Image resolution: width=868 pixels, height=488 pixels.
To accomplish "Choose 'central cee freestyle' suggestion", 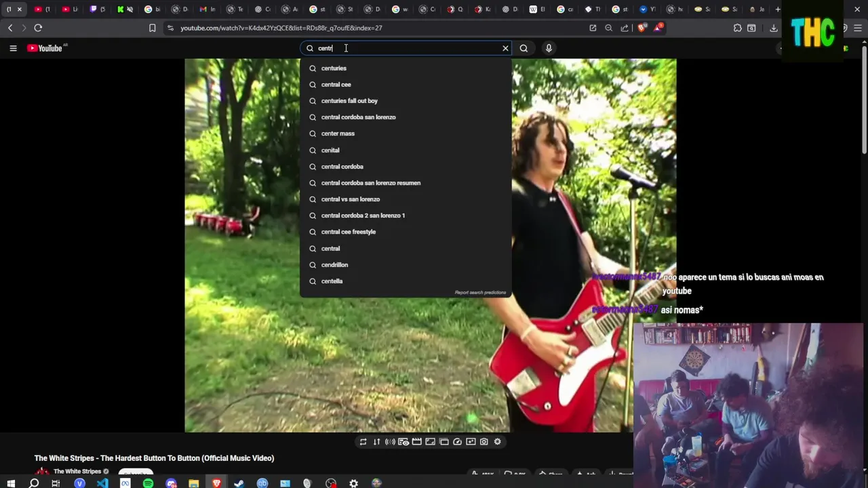I will [x=406, y=232].
